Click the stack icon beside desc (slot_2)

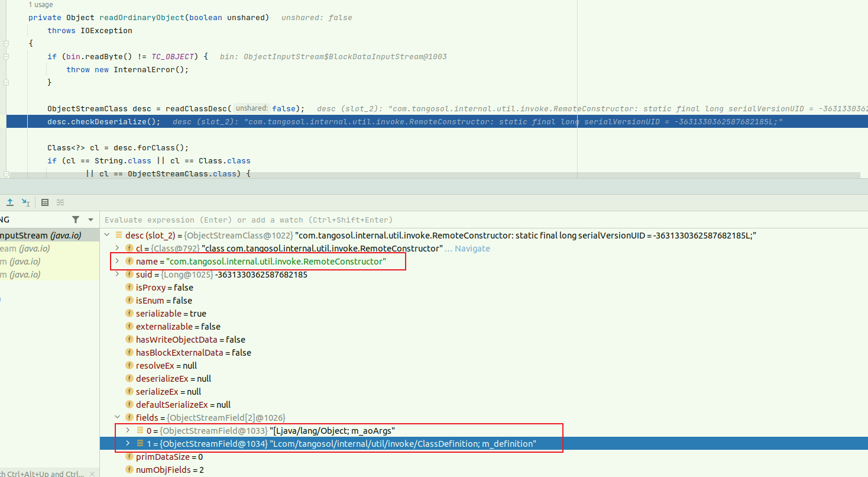pyautogui.click(x=119, y=236)
